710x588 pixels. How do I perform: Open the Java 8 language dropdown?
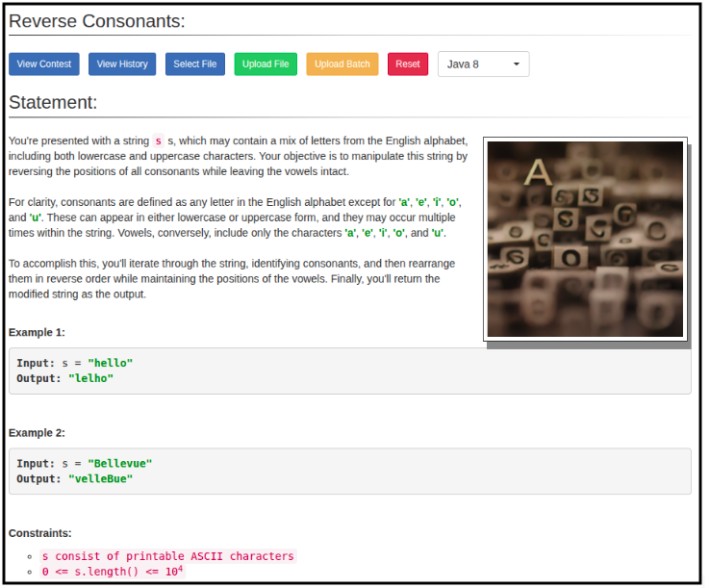pyautogui.click(x=482, y=64)
